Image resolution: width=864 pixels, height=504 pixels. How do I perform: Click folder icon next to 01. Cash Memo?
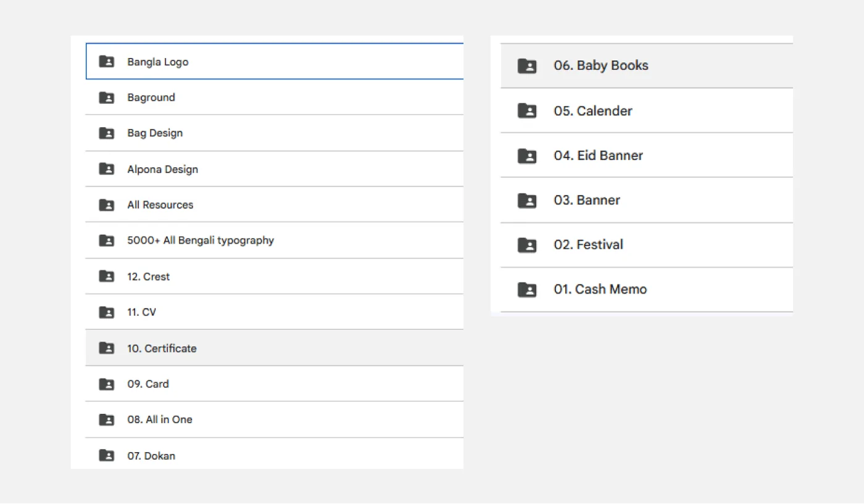coord(527,289)
